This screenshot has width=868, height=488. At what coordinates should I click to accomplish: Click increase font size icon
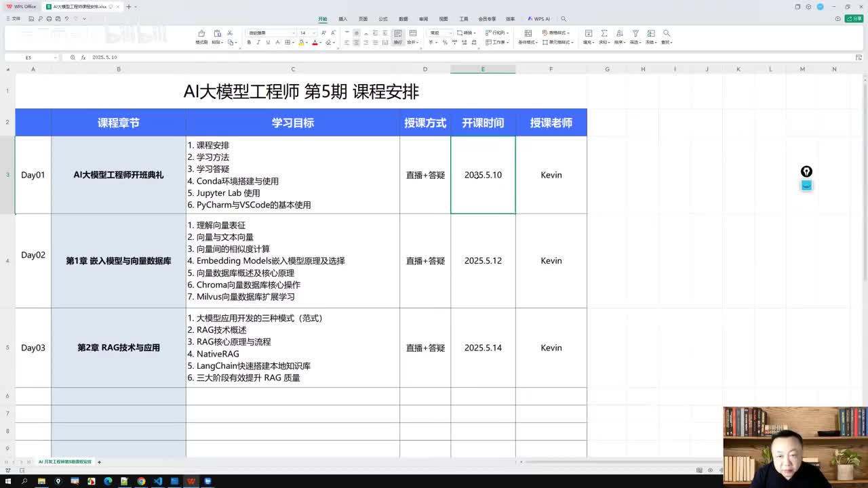(323, 33)
